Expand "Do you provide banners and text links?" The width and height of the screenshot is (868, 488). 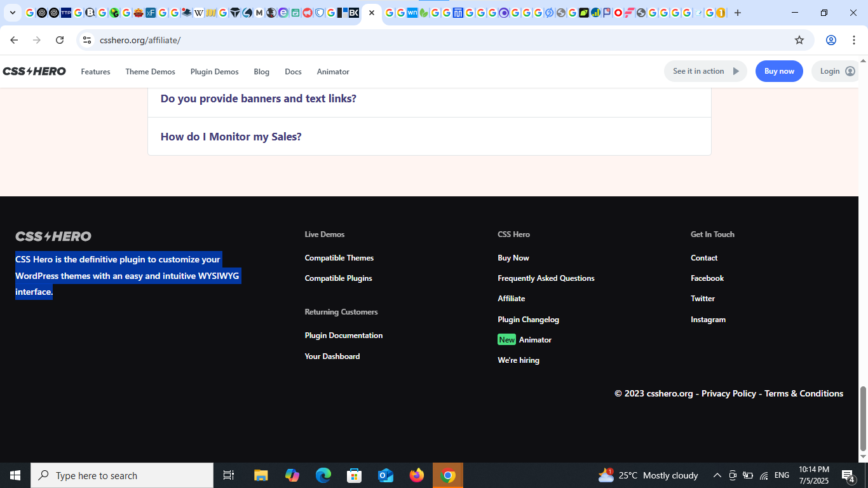point(430,98)
